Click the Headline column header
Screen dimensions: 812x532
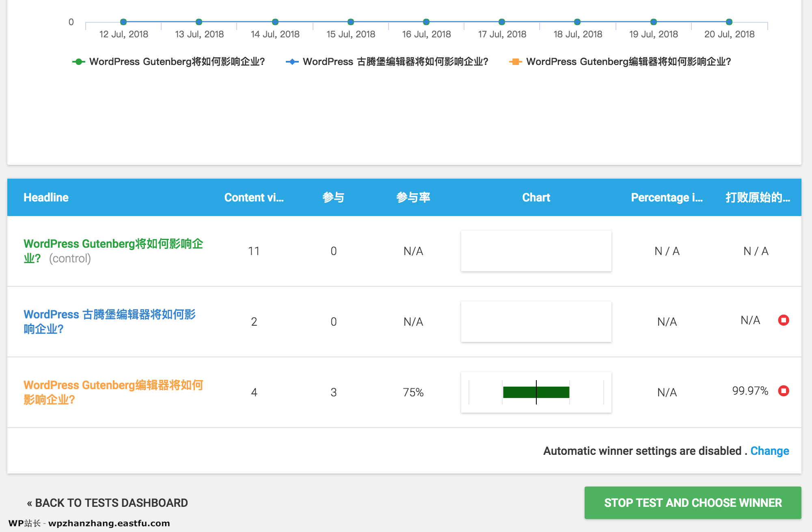46,197
